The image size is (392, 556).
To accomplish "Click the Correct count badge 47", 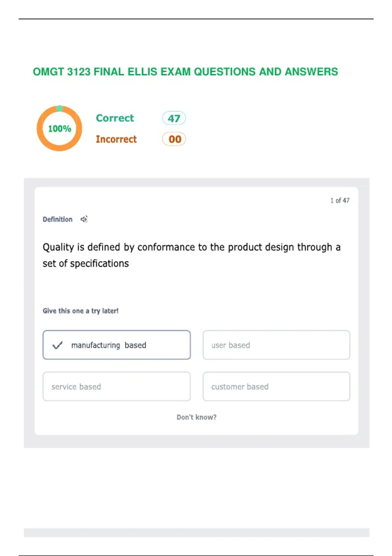I will pos(174,118).
